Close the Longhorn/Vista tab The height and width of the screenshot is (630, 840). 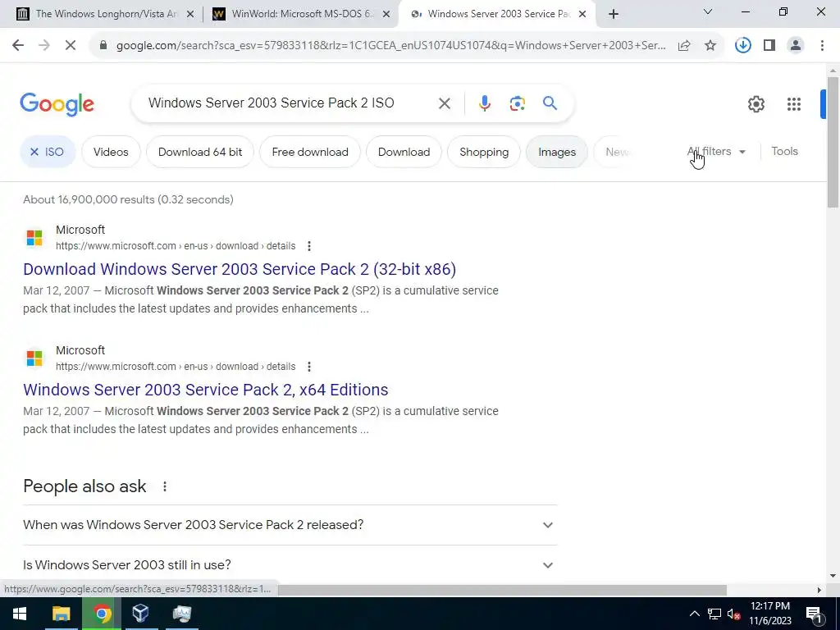coord(190,15)
